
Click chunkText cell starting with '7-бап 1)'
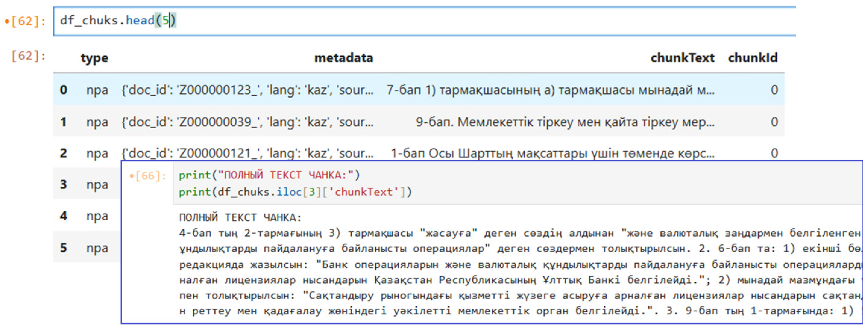tap(550, 90)
